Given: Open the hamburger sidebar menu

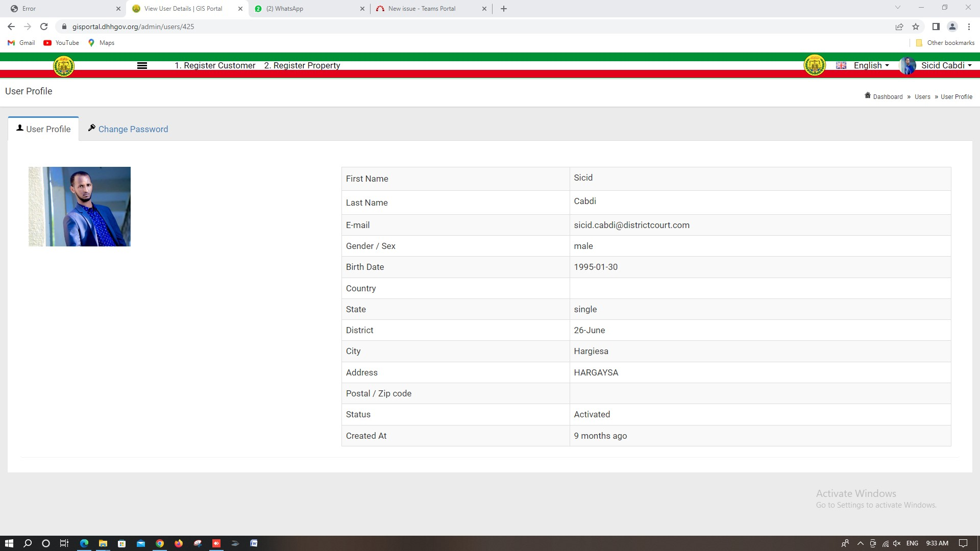Looking at the screenshot, I should click(x=142, y=65).
